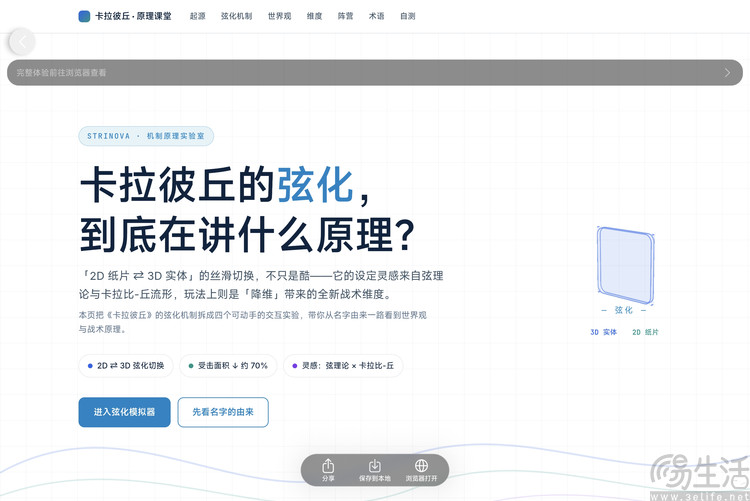Click the blue 弦化 word in the headline
Screen dimensions: 750x501
click(x=316, y=185)
